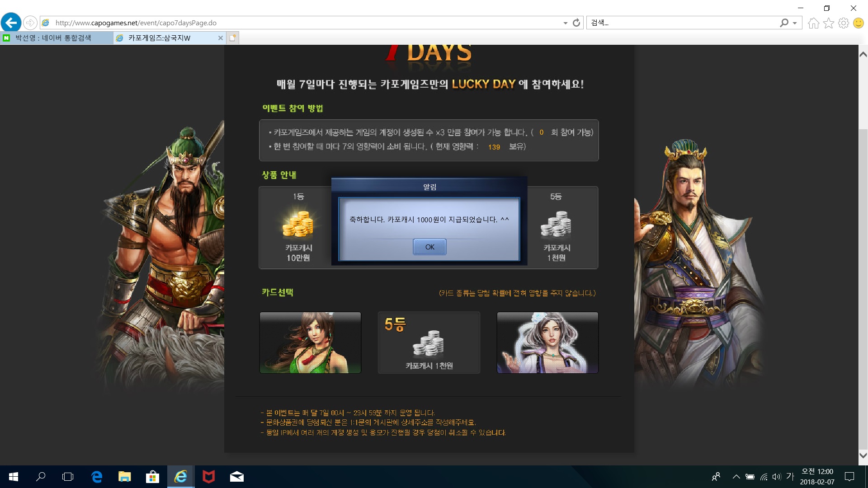The height and width of the screenshot is (488, 868).
Task: Click the smiley feedback icon
Action: point(859,23)
